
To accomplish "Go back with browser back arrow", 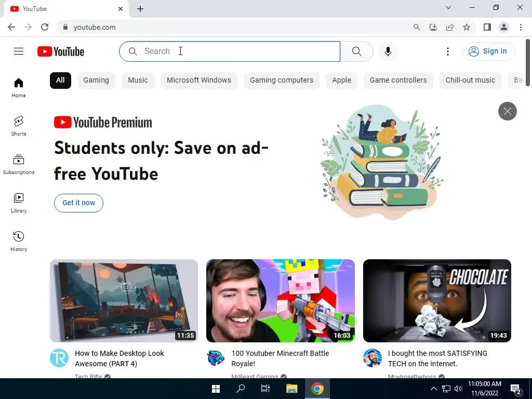I will point(11,27).
